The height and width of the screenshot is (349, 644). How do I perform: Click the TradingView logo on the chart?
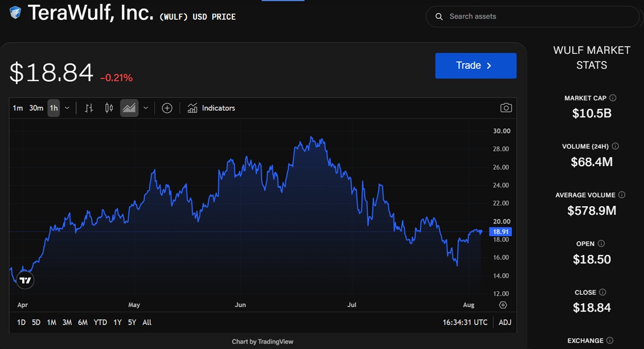coord(25,280)
